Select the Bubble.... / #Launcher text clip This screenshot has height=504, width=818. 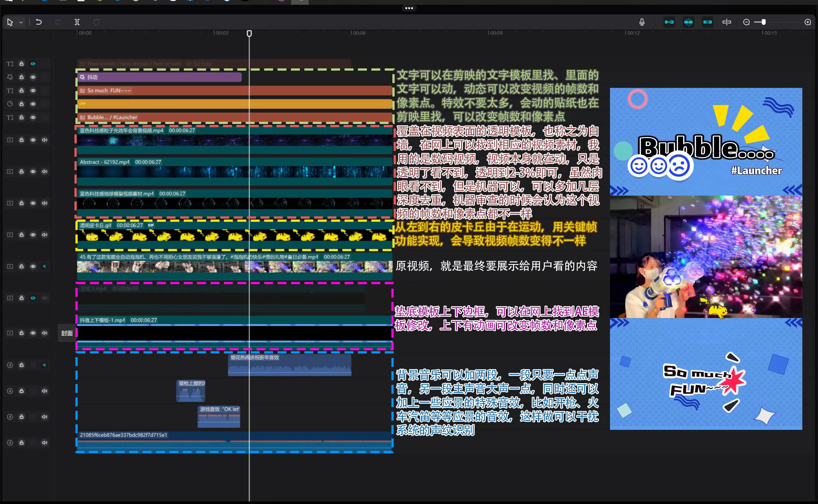235,117
